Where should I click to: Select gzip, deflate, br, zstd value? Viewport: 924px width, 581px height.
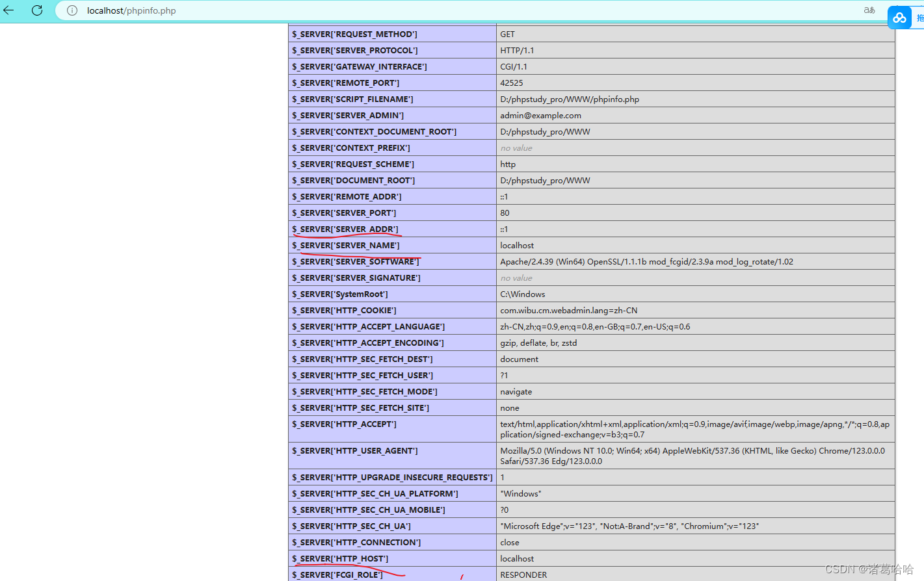tap(538, 342)
